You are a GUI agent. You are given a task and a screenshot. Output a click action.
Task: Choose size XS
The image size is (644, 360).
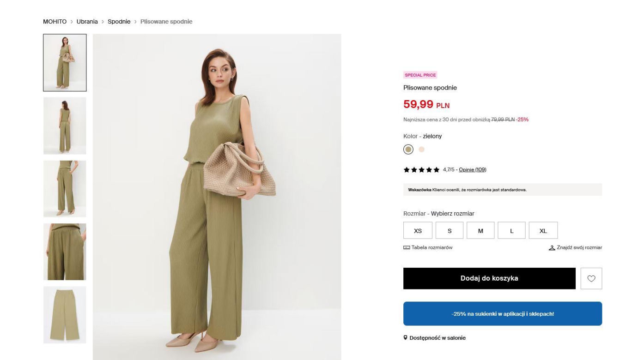click(418, 231)
